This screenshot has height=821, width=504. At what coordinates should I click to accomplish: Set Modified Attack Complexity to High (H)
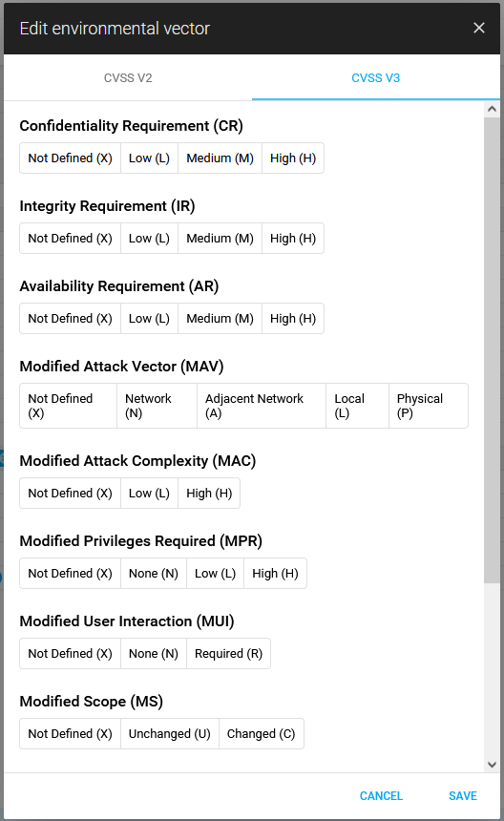point(209,494)
